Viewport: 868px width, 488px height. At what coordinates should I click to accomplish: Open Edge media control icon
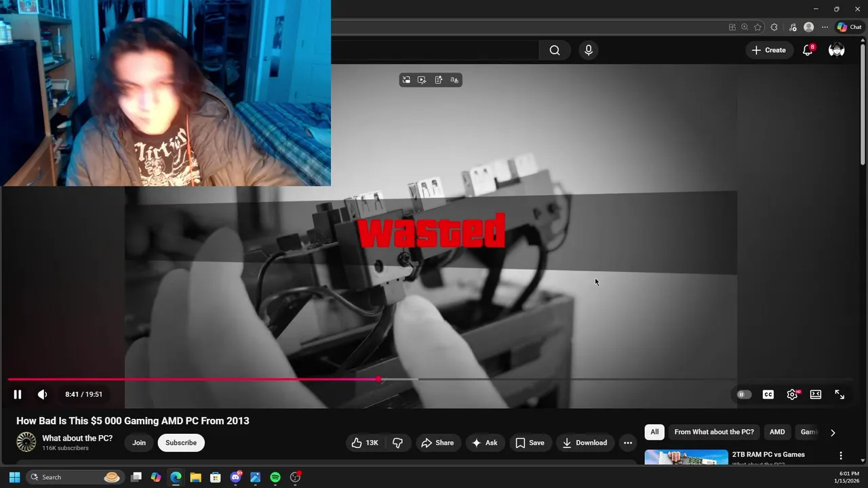click(x=793, y=27)
